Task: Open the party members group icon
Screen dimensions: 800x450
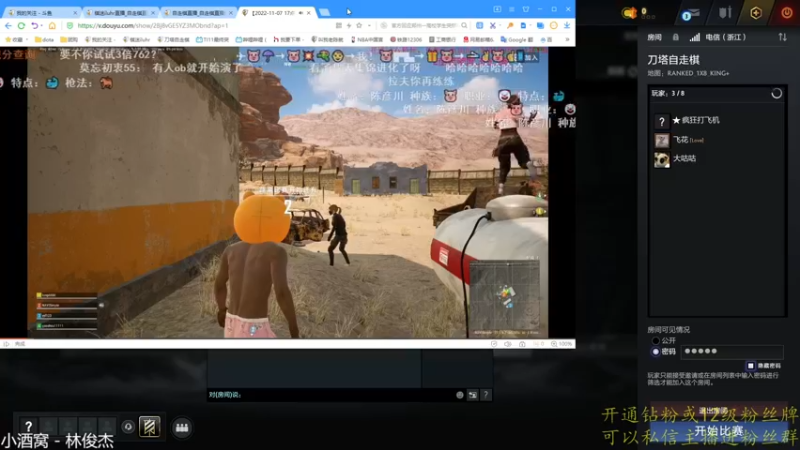Action: pyautogui.click(x=182, y=428)
